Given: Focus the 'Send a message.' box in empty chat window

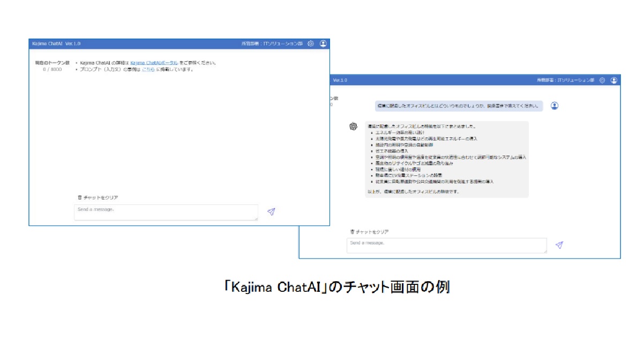Looking at the screenshot, I should pos(166,212).
